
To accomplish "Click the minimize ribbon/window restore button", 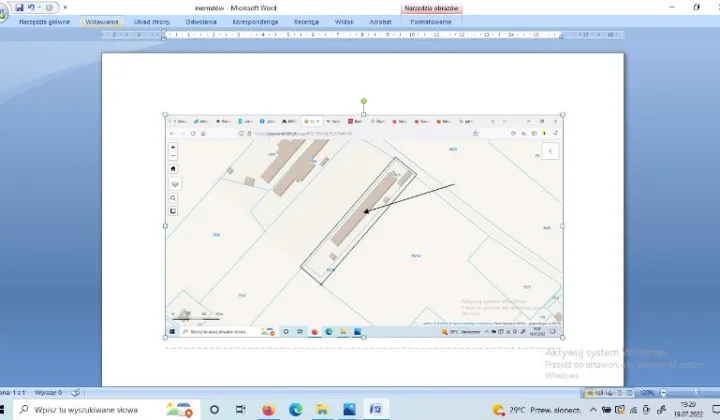I will pyautogui.click(x=696, y=7).
